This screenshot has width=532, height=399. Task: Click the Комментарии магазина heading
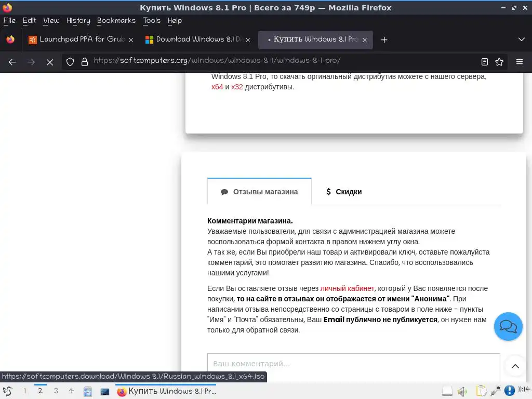250,221
